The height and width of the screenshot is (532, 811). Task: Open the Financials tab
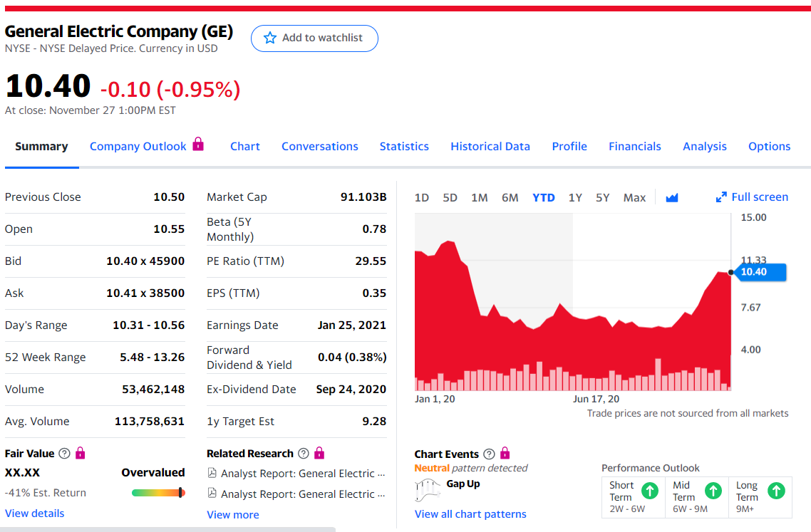635,146
